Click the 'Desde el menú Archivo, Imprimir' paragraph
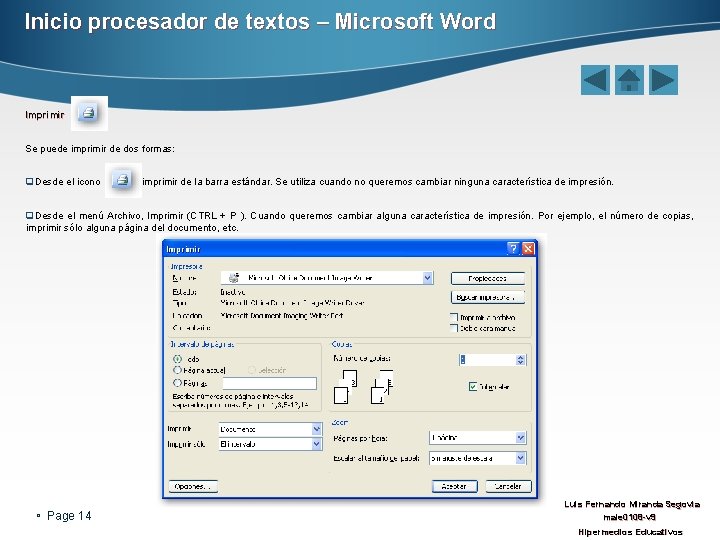 [360, 221]
